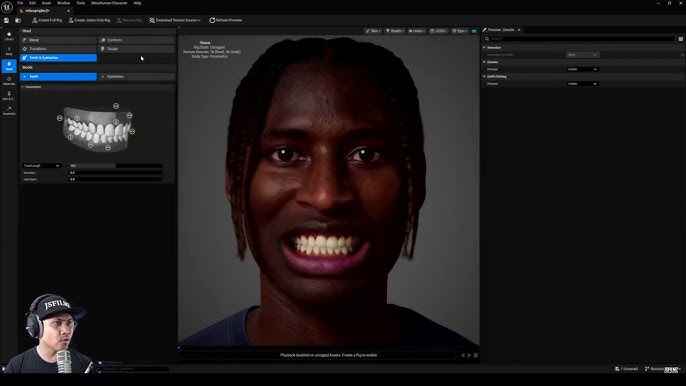This screenshot has height=386, width=686.
Task: Click the timeline step-back arrow
Action: coord(463,355)
